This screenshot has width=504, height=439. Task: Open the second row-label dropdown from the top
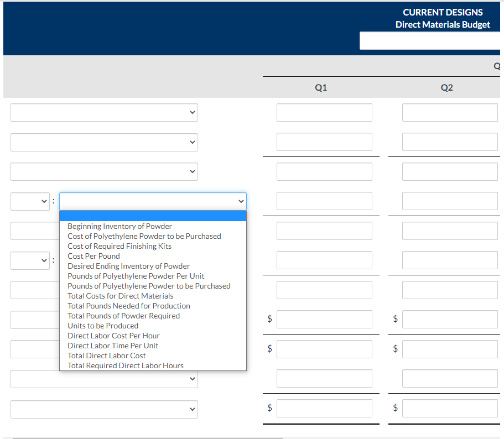104,142
